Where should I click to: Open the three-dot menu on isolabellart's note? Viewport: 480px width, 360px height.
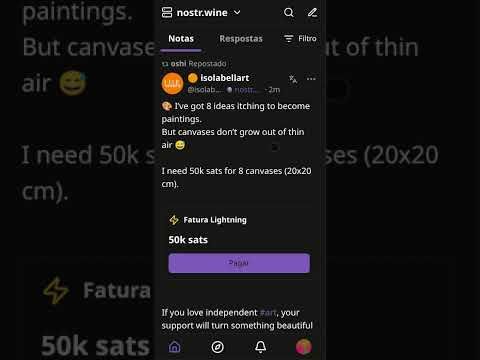point(311,79)
